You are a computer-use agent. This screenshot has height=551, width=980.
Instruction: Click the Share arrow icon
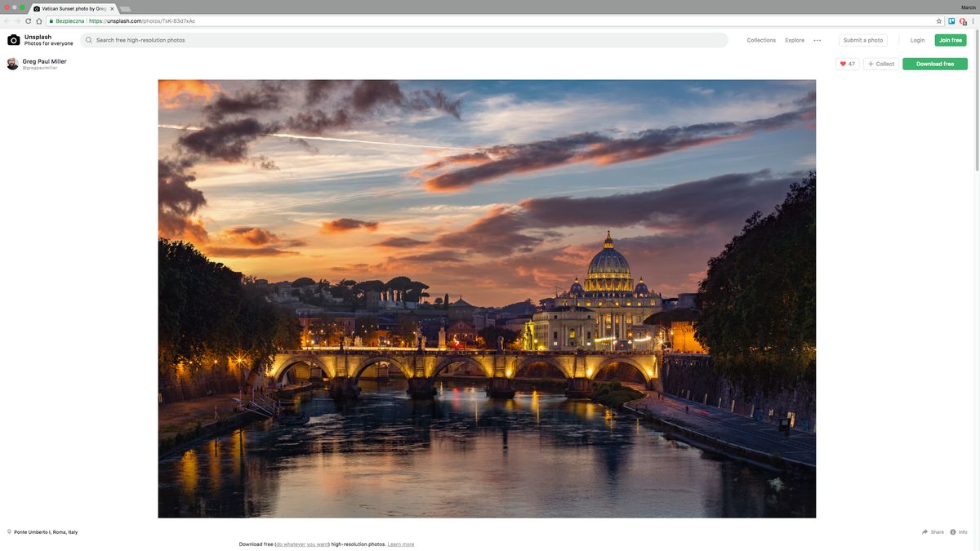click(x=925, y=532)
